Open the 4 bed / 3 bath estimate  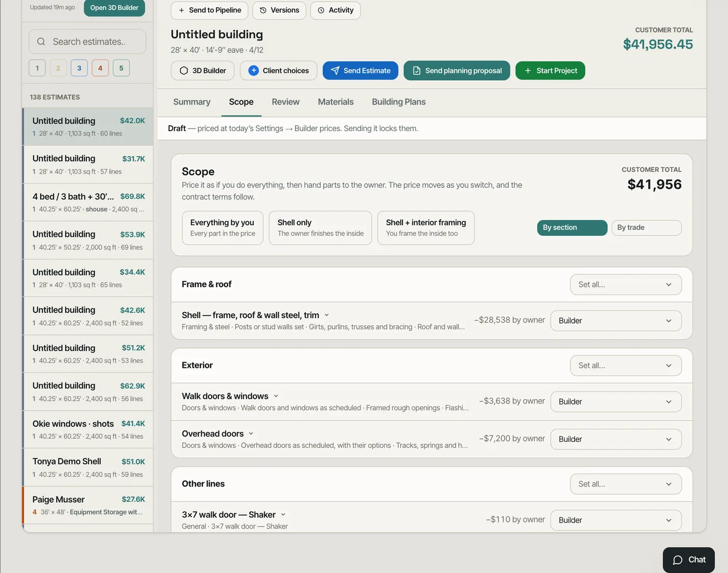coord(88,202)
